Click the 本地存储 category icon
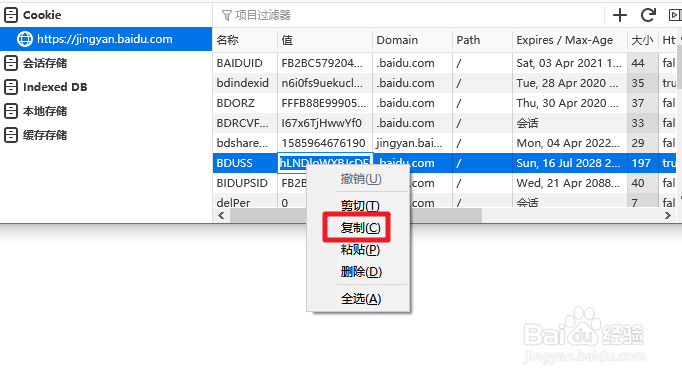 click(11, 111)
